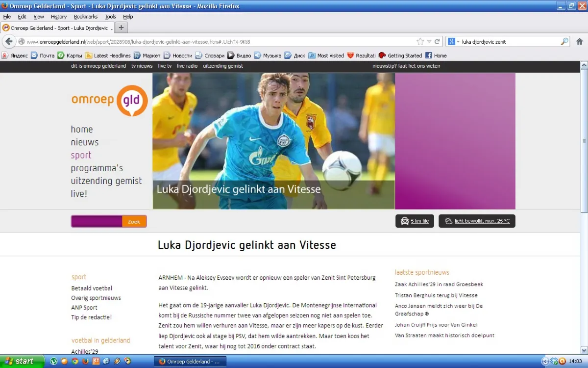Open the Видео bookmark
Image resolution: width=588 pixels, height=368 pixels.
click(x=239, y=55)
